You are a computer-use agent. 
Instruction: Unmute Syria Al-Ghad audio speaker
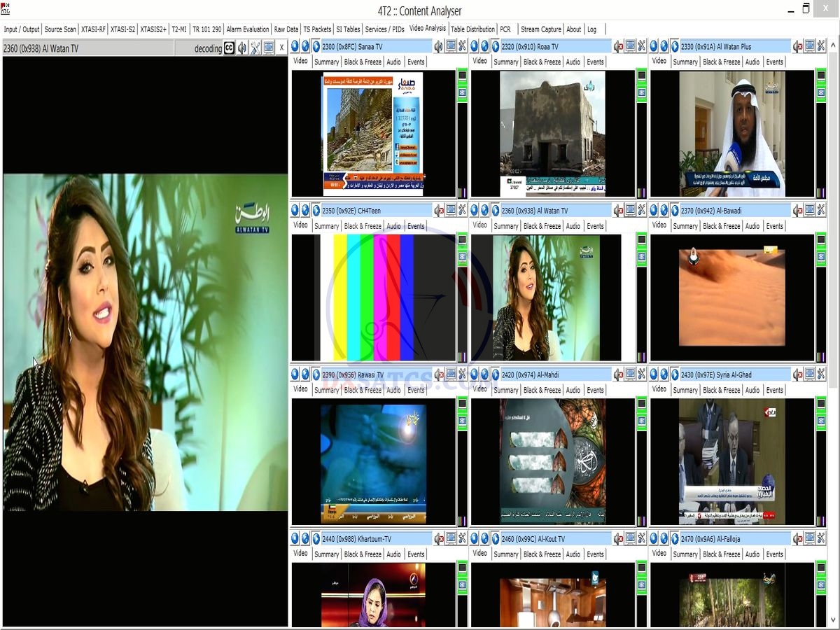pos(797,374)
